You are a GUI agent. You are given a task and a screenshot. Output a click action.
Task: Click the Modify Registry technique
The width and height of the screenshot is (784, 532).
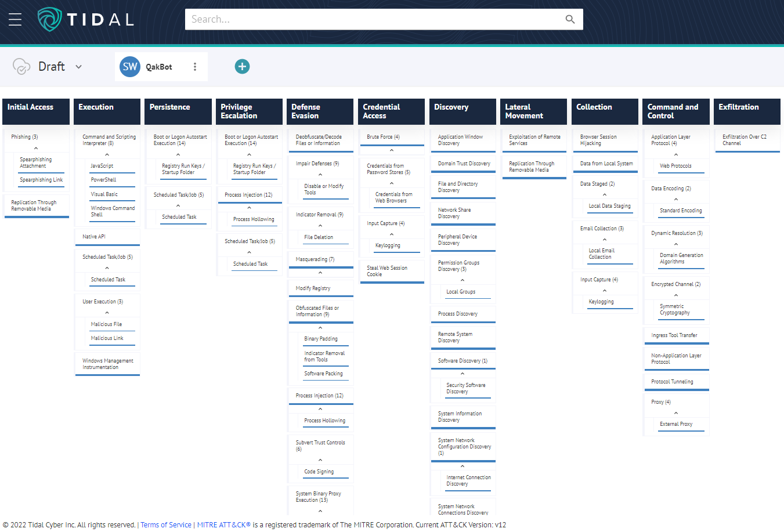(x=320, y=288)
